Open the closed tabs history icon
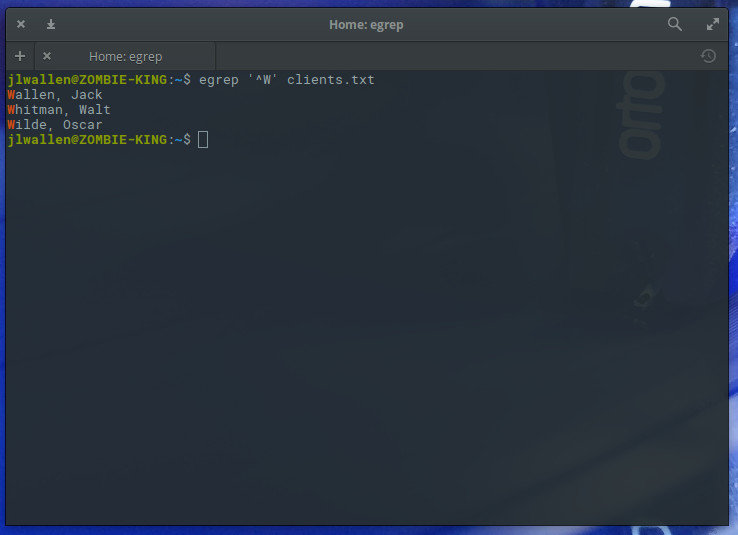738x535 pixels. [x=708, y=56]
